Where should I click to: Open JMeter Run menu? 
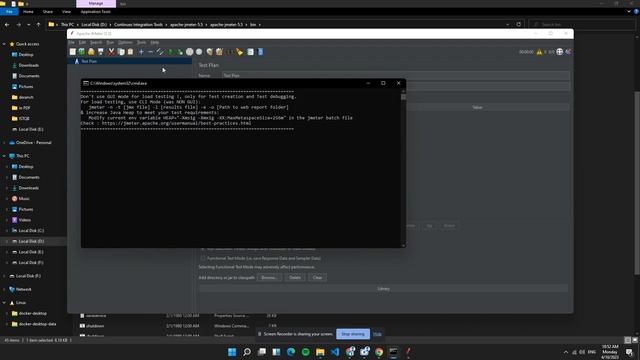pyautogui.click(x=110, y=42)
